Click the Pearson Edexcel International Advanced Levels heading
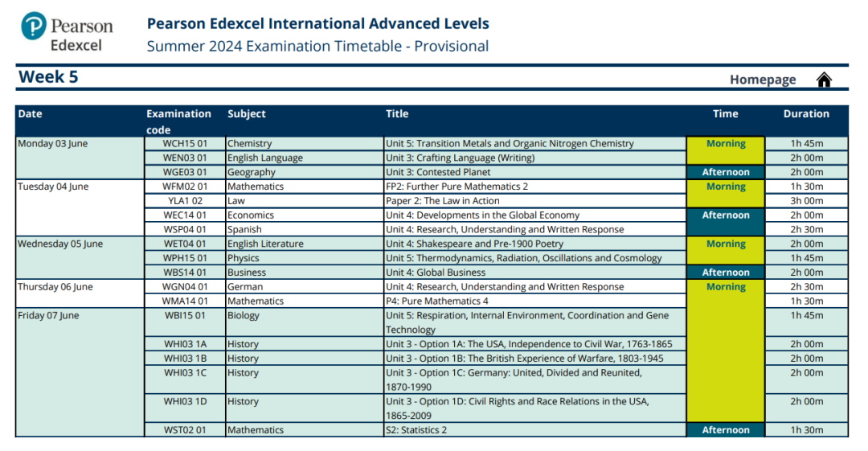This screenshot has height=451, width=868. click(317, 24)
